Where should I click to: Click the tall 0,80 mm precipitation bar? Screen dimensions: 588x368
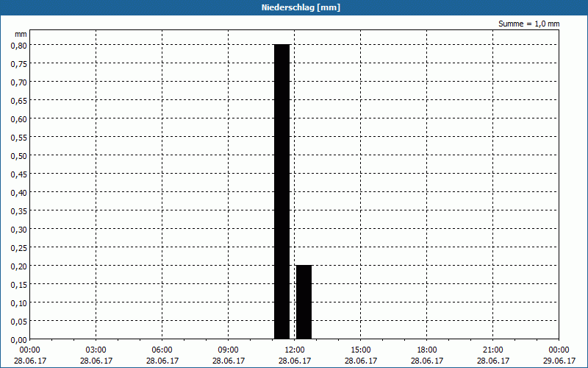282,191
